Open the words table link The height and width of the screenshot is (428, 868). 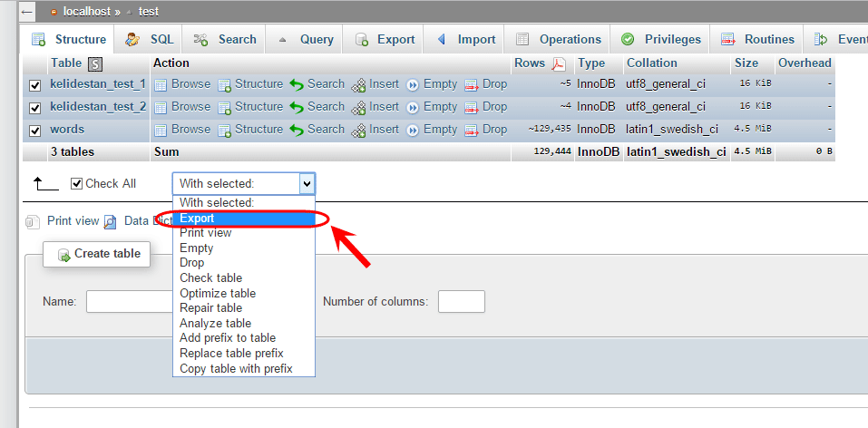[x=67, y=130]
